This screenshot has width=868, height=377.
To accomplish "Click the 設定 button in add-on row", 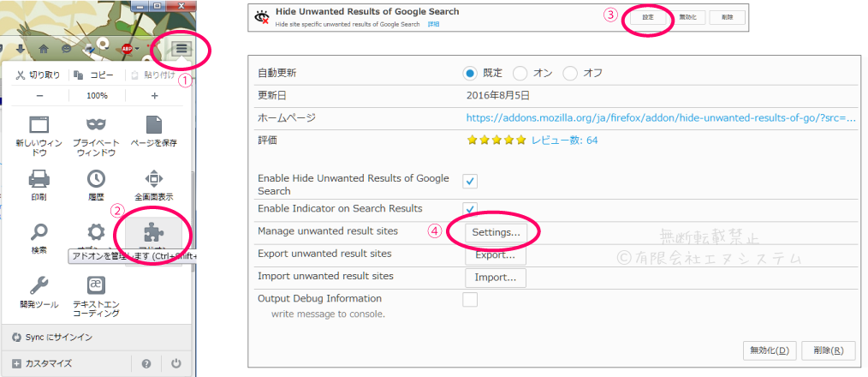I will pos(648,17).
